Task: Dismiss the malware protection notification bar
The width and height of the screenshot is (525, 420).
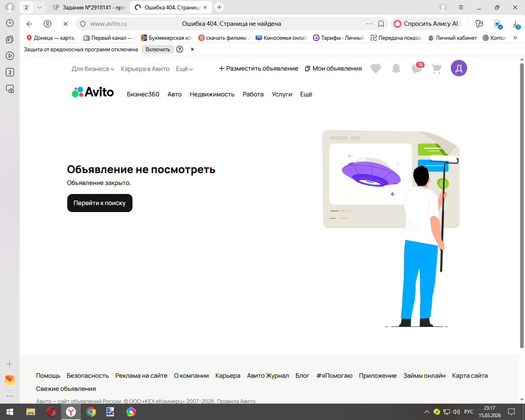Action: (x=192, y=49)
